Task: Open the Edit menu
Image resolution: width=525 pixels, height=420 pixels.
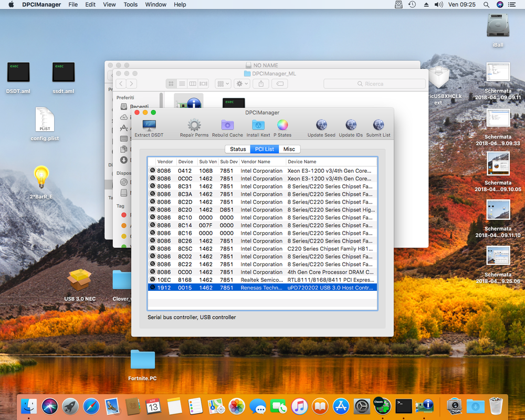Action: click(90, 4)
